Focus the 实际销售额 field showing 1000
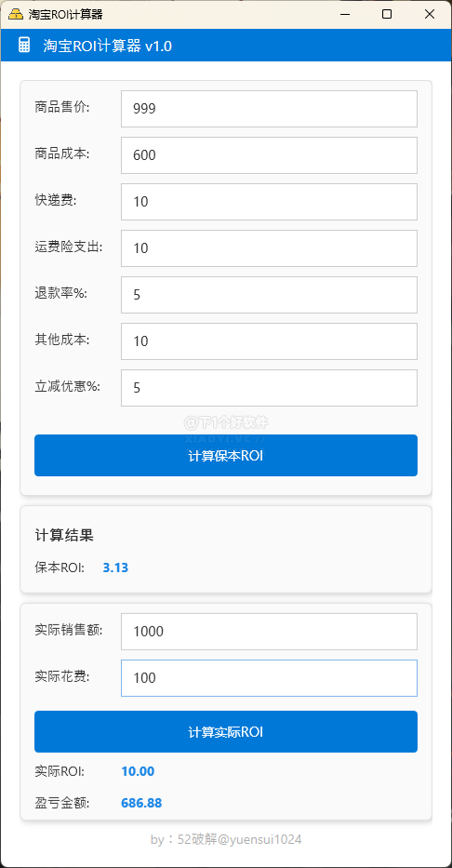The image size is (452, 868). click(269, 631)
